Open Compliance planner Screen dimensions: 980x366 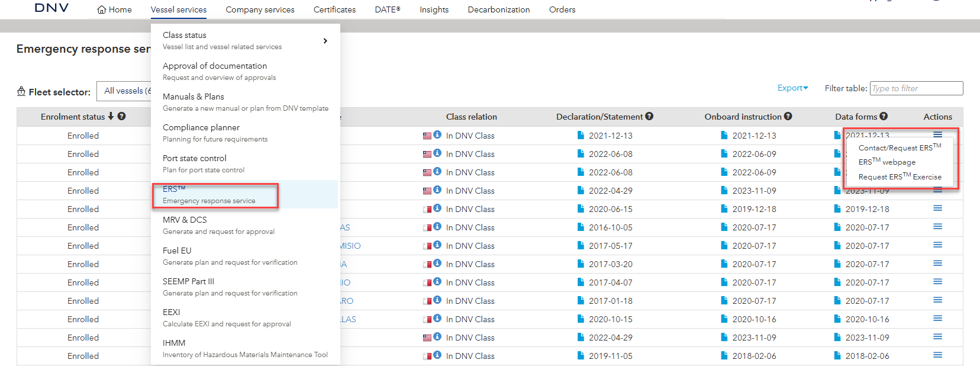coord(245,133)
